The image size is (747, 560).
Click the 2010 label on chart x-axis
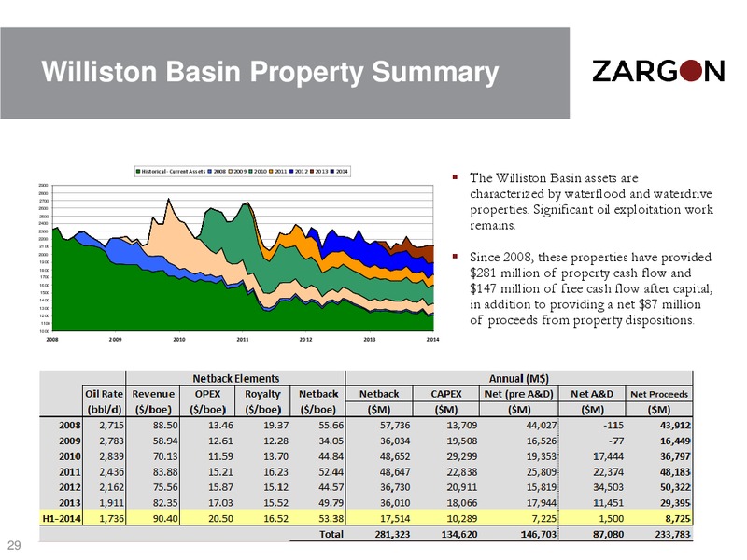coord(178,340)
